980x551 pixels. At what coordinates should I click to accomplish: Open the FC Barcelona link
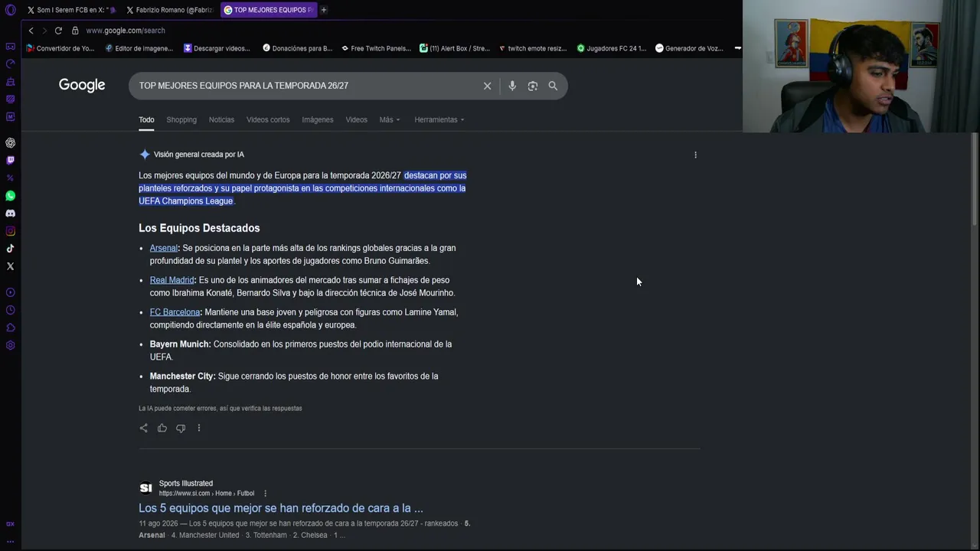click(175, 312)
